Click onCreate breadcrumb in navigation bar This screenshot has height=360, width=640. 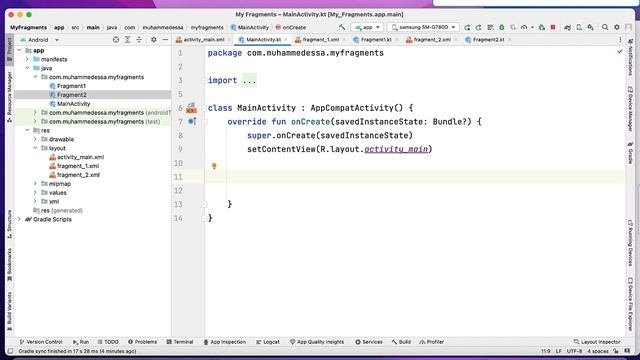click(291, 27)
